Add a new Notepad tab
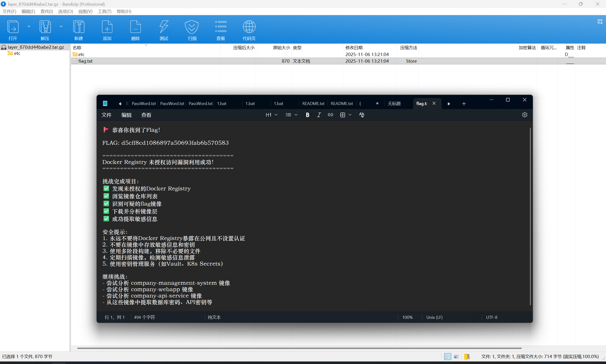Screen dimensions: 606x364 pyautogui.click(x=464, y=104)
